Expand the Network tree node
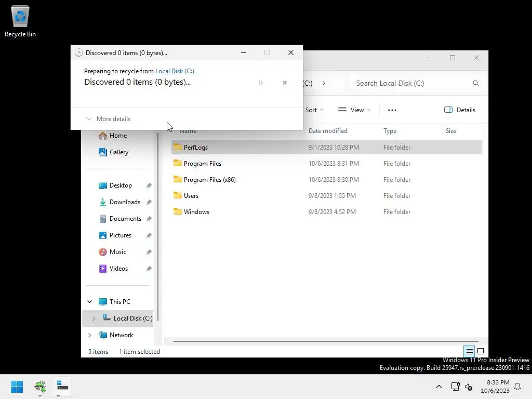Viewport: 532px width, 399px height. point(89,335)
